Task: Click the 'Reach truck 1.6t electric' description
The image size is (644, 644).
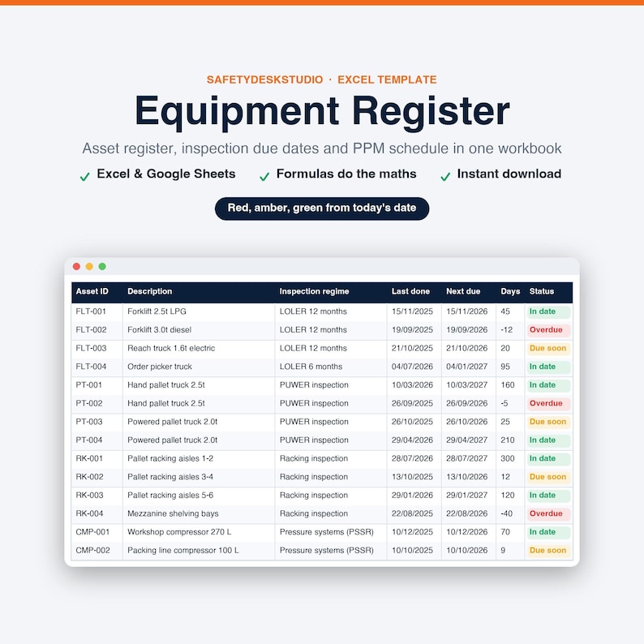Action: [171, 348]
